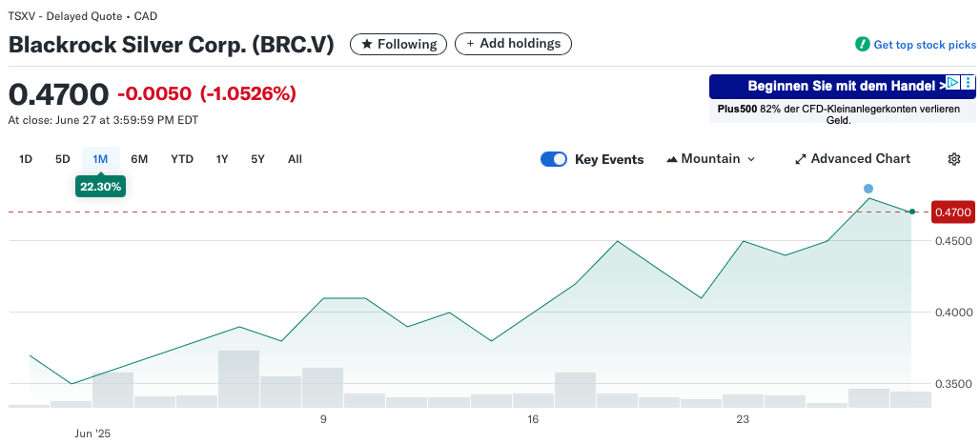Click the red 0.4700 price label on axis
The image size is (980, 444).
pos(953,212)
